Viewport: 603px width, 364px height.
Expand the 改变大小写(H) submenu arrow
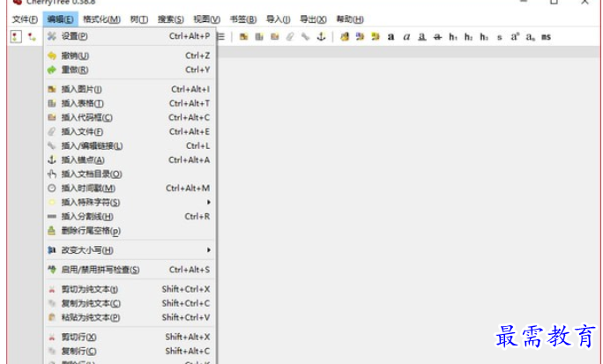[x=208, y=250]
